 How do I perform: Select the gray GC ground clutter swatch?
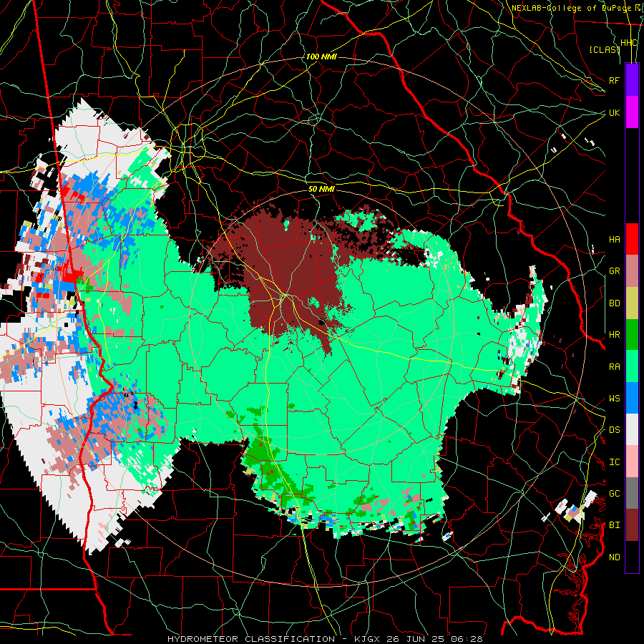[632, 493]
